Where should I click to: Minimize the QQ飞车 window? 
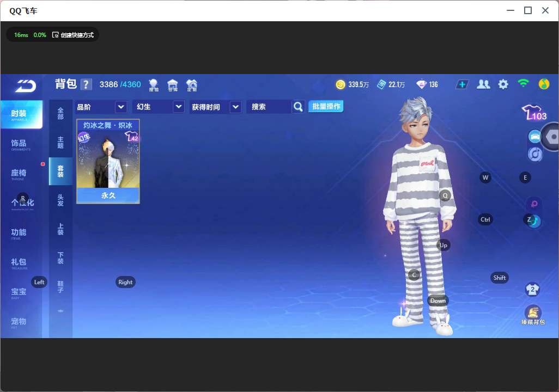coord(511,11)
